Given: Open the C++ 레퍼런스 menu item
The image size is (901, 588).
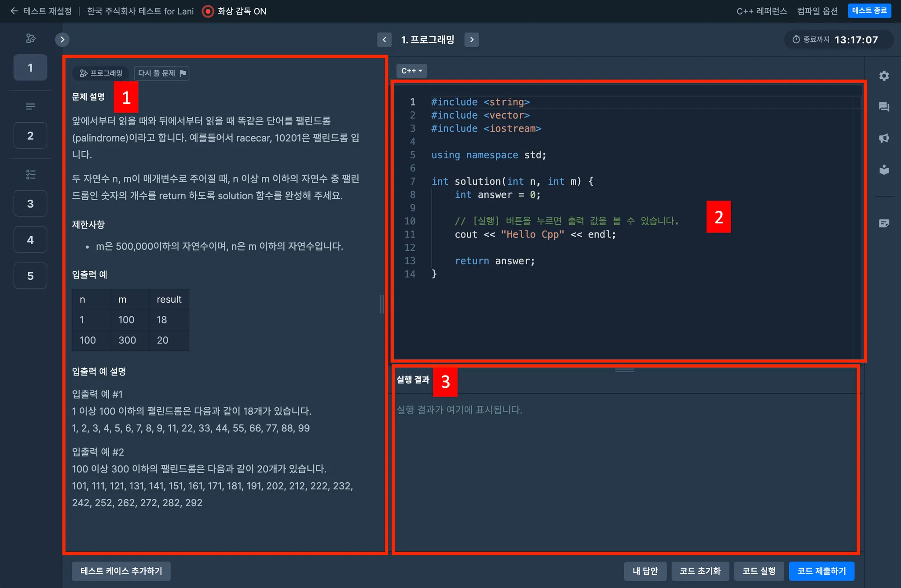Looking at the screenshot, I should pyautogui.click(x=762, y=11).
